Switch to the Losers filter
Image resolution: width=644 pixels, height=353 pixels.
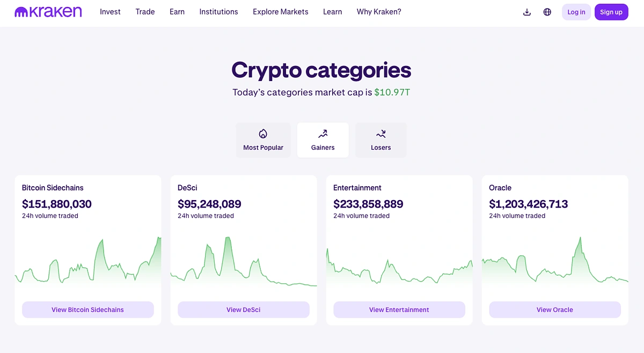pyautogui.click(x=380, y=140)
